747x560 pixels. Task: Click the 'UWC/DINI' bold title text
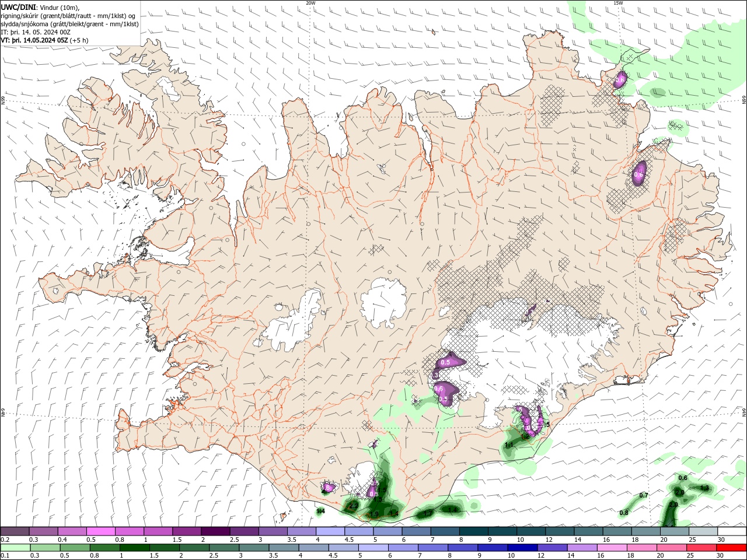pos(18,7)
